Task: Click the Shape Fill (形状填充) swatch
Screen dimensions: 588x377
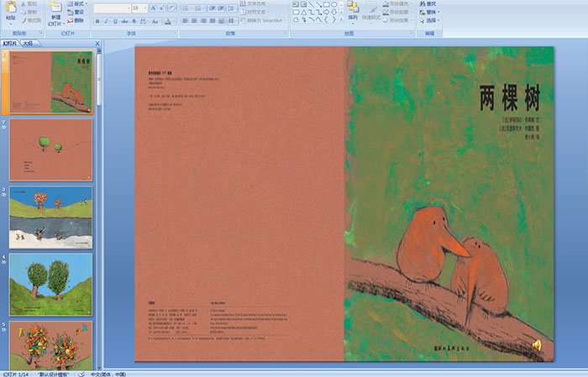Action: point(386,3)
